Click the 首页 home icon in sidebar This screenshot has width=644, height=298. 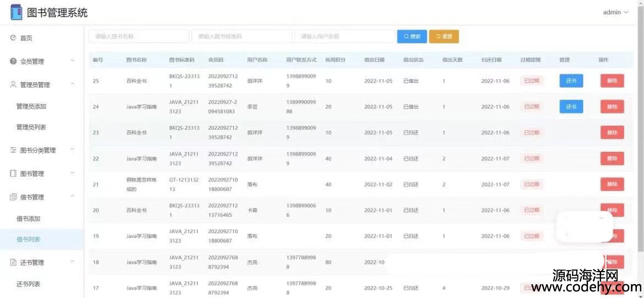13,38
